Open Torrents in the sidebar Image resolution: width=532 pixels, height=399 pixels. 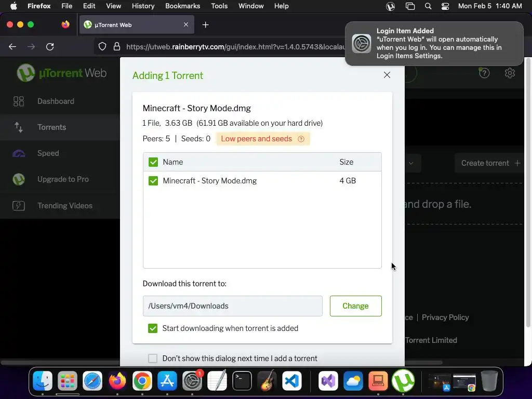(x=60, y=127)
